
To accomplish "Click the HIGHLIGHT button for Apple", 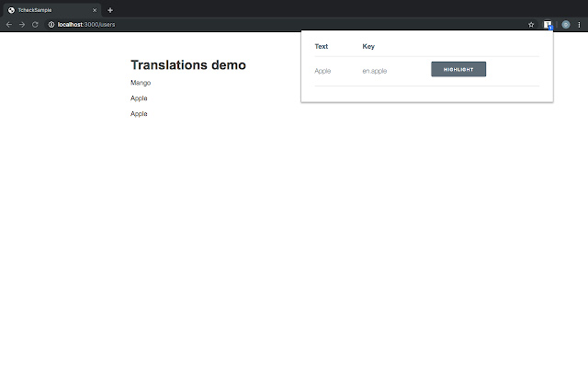I will 458,69.
